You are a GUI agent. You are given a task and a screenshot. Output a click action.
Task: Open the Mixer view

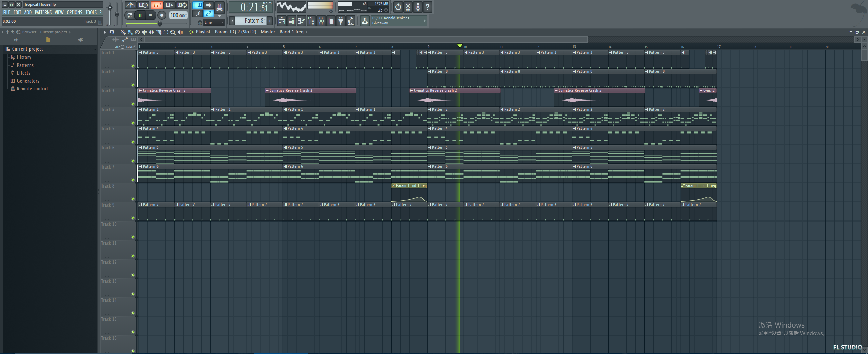(x=321, y=21)
